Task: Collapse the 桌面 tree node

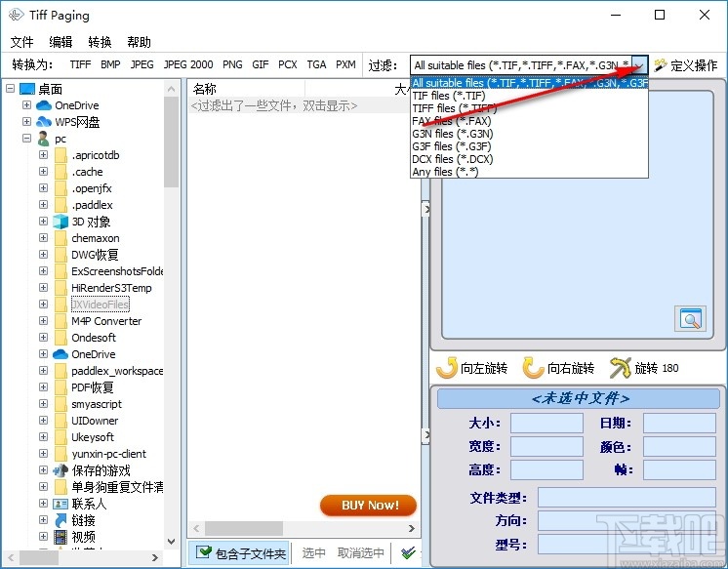Action: pyautogui.click(x=10, y=88)
